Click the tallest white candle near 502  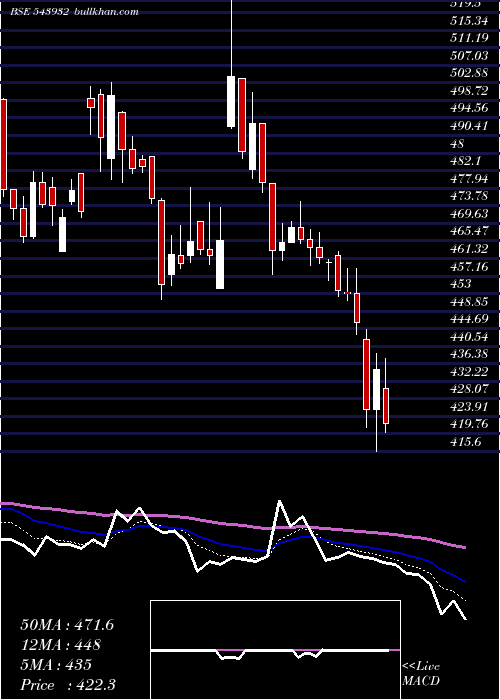click(x=231, y=102)
